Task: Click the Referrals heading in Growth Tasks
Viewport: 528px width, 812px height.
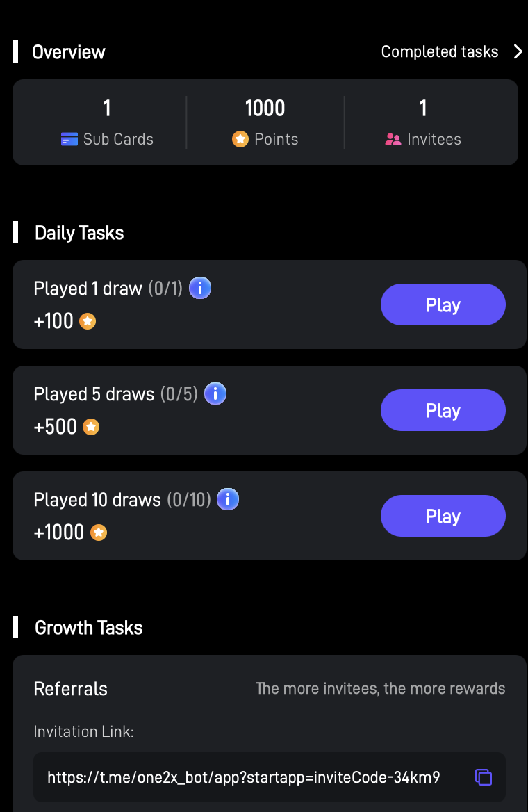Action: (71, 689)
